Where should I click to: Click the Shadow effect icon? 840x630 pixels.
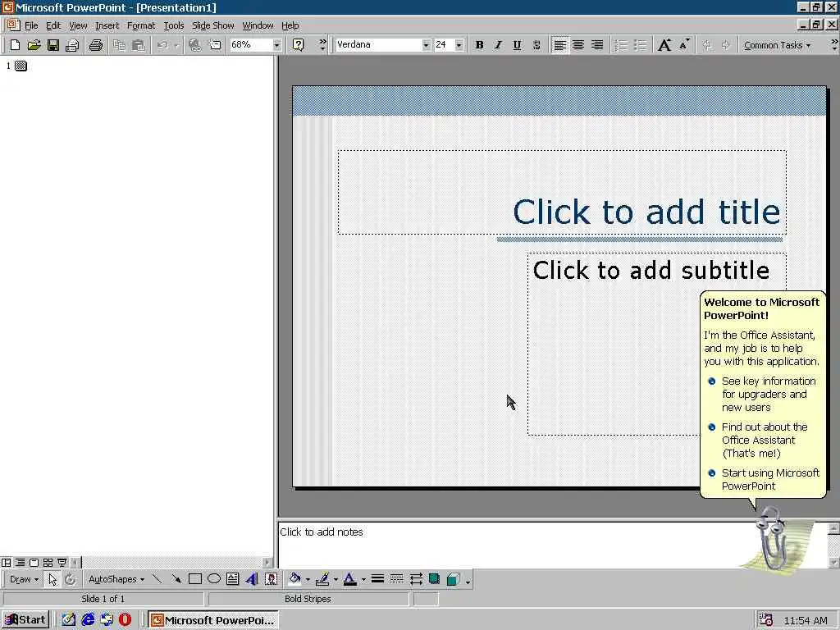[x=435, y=579]
